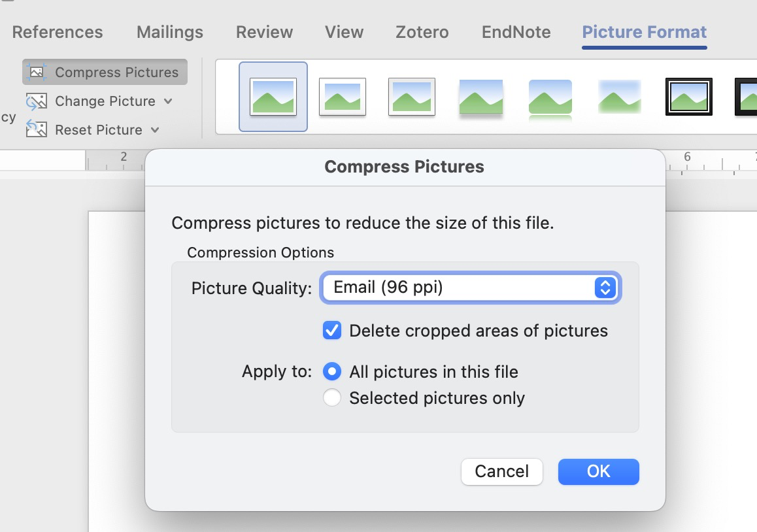The width and height of the screenshot is (757, 532).
Task: Uncheck Delete cropped areas of pictures
Action: coord(332,331)
